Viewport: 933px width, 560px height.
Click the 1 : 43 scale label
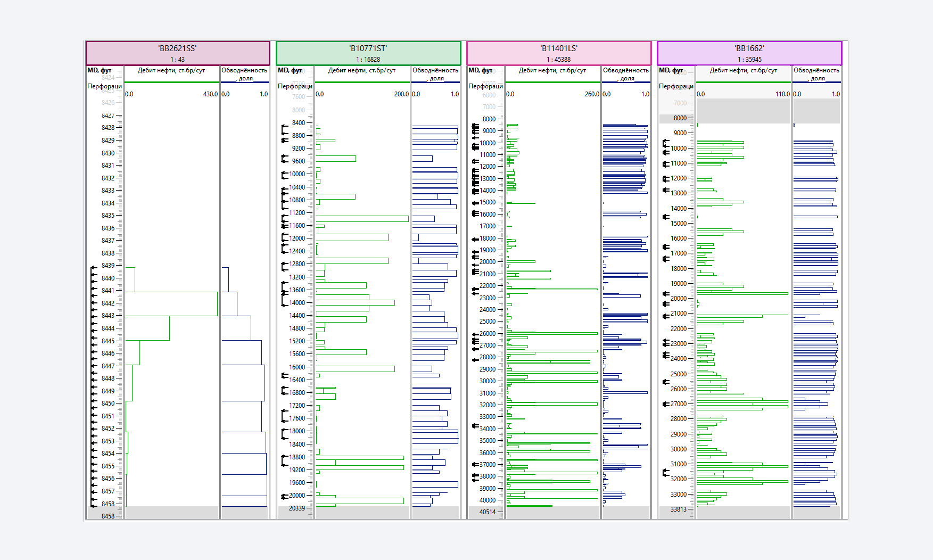[178, 60]
